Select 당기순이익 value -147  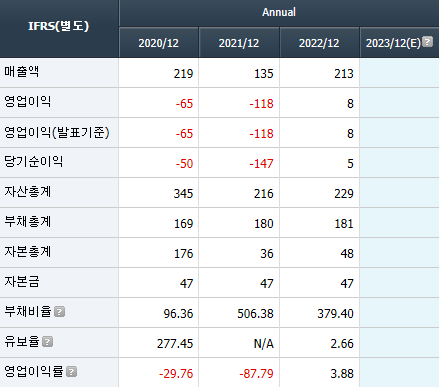click(261, 164)
